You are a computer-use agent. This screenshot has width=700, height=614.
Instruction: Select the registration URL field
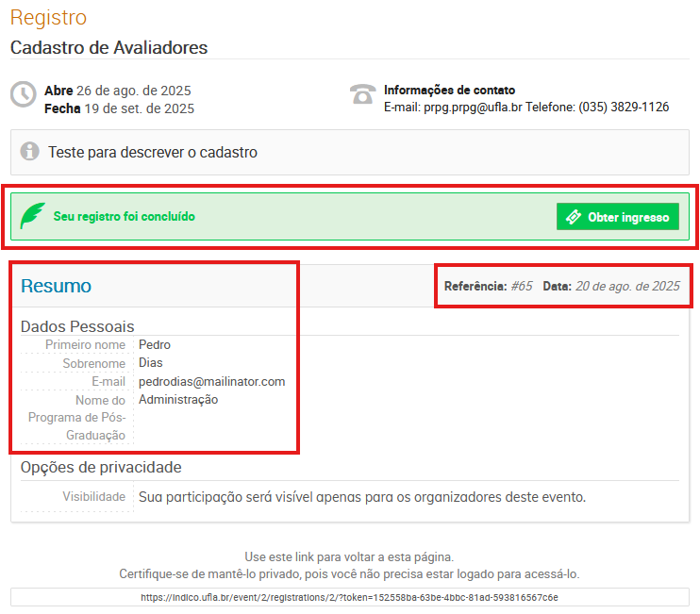tap(349, 597)
